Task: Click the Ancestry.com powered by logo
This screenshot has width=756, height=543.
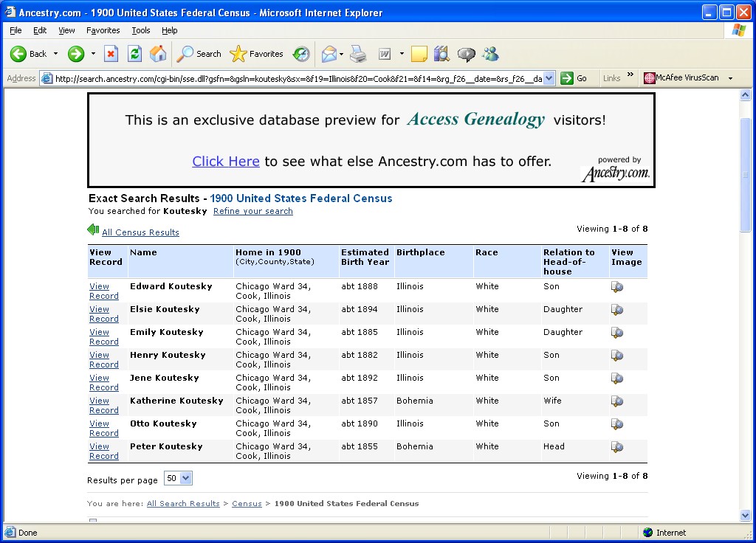Action: pos(616,170)
